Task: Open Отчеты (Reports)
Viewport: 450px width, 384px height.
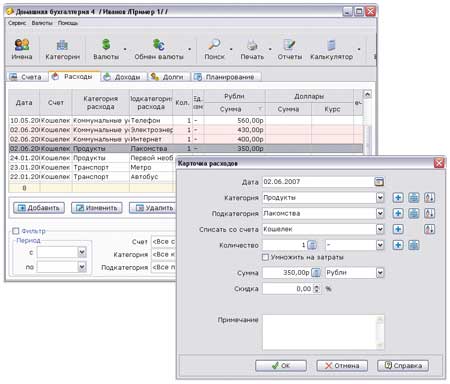Action: click(289, 49)
